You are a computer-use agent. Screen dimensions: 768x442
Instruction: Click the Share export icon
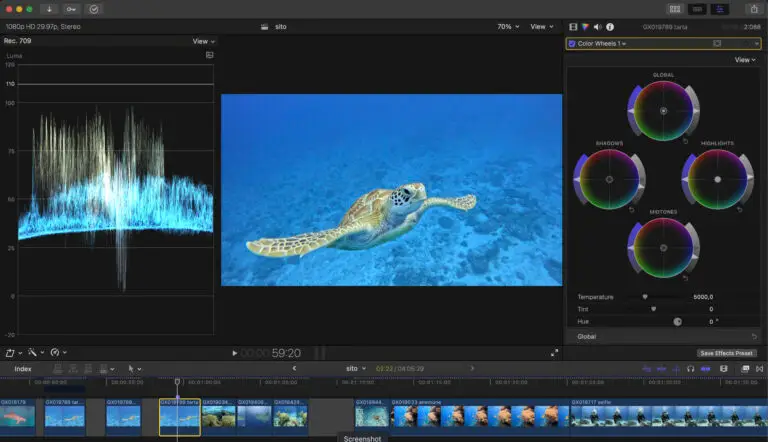pos(754,9)
